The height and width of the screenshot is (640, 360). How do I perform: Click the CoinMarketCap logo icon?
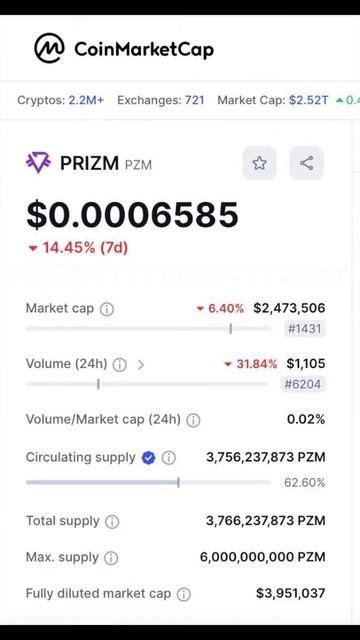coord(49,49)
